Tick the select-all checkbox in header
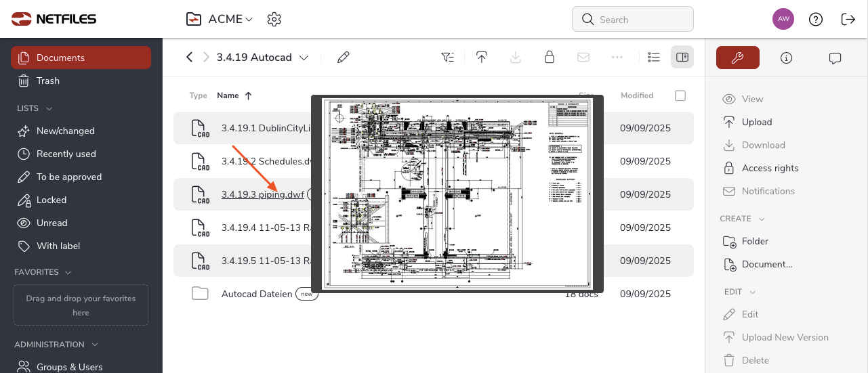868x373 pixels. [x=680, y=95]
